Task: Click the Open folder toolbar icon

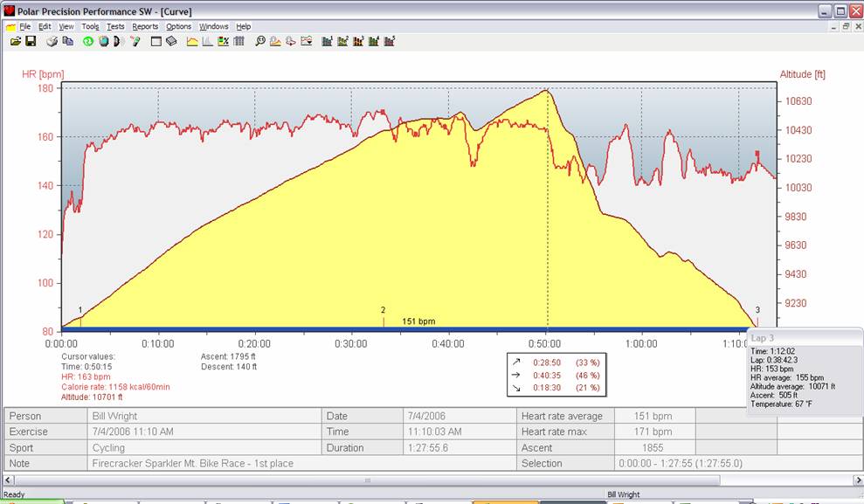Action: (16, 41)
